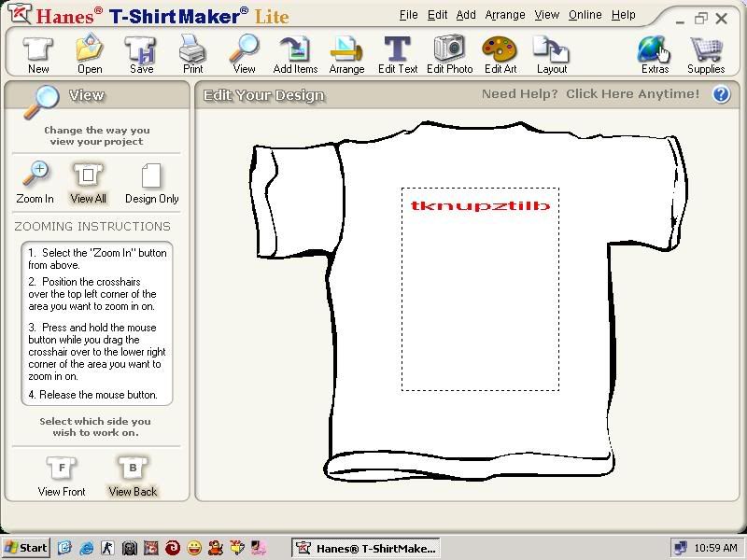This screenshot has width=747, height=560.
Task: Select View Front side of shirt
Action: point(62,475)
